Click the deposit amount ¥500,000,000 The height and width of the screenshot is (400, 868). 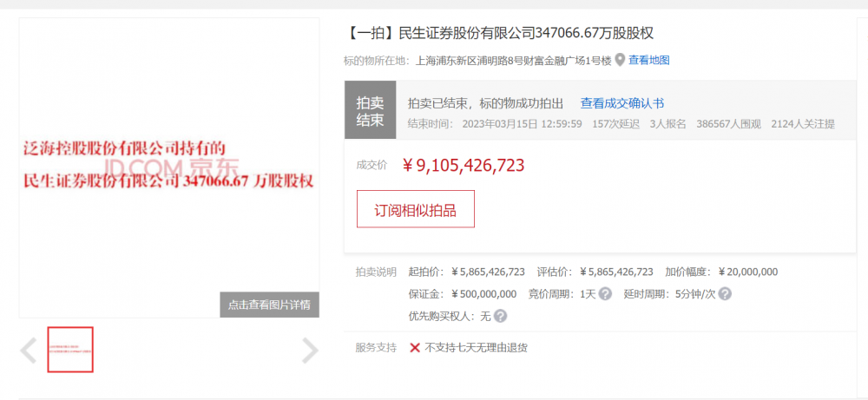click(x=483, y=294)
